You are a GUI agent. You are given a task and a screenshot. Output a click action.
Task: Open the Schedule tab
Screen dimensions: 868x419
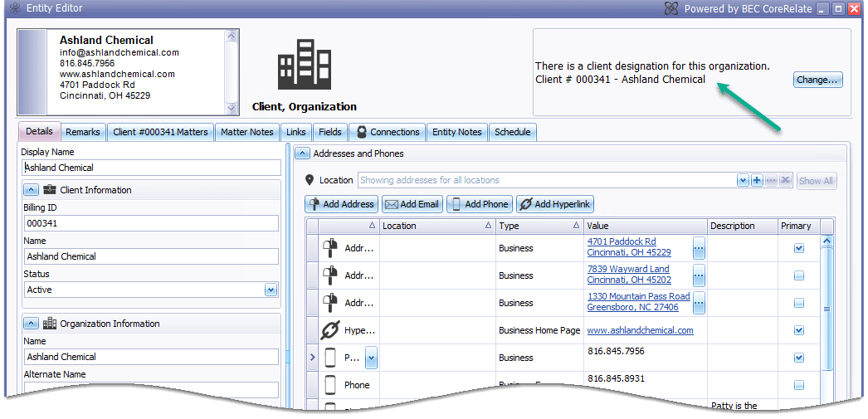[x=513, y=132]
